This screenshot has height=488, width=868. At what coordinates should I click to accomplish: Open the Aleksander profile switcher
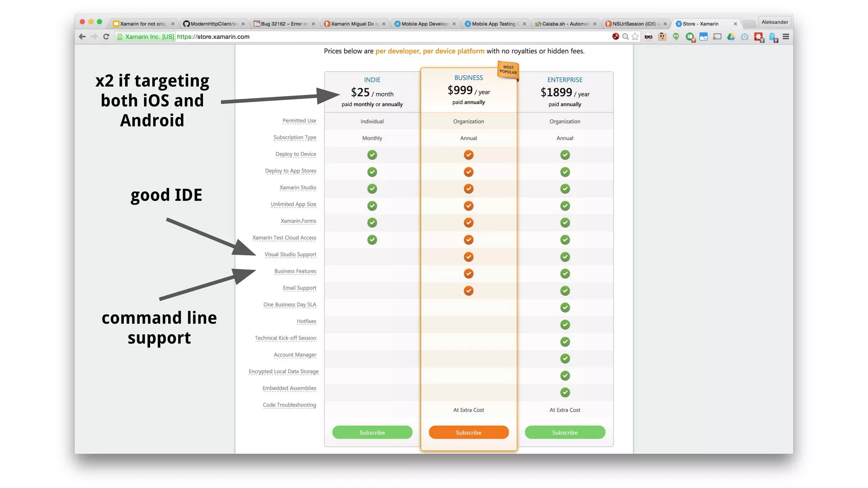[x=774, y=22]
